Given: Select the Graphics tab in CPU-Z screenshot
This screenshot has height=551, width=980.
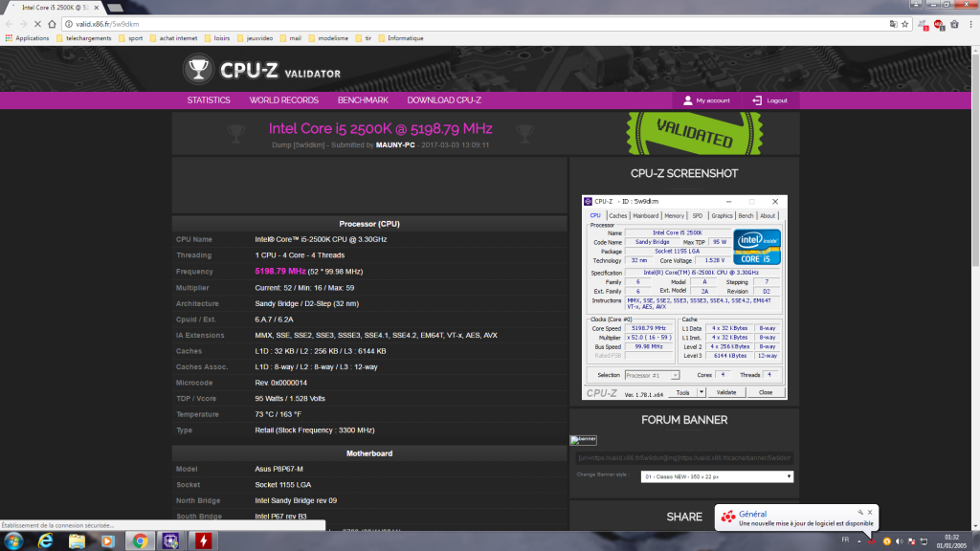Looking at the screenshot, I should click(722, 215).
